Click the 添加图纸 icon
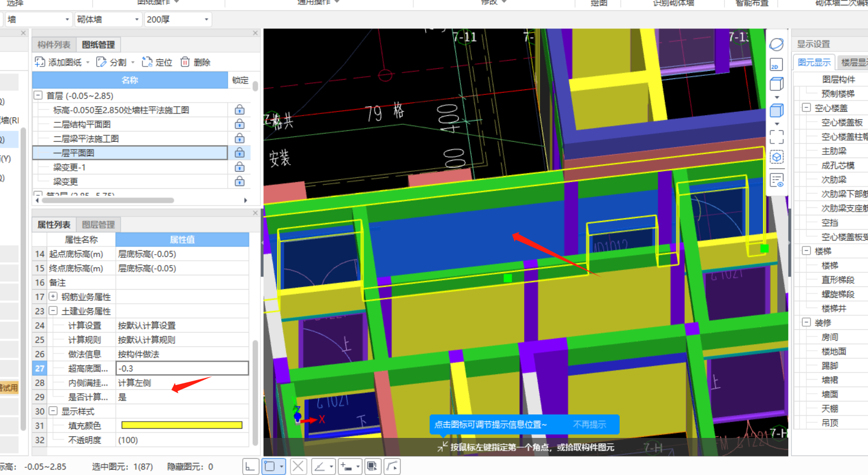This screenshot has height=475, width=868. (40, 62)
